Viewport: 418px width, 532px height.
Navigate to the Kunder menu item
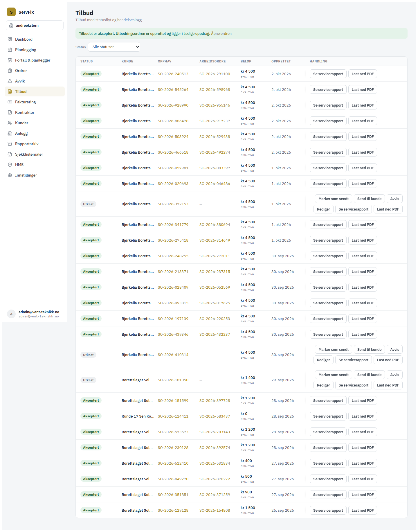click(x=35, y=123)
